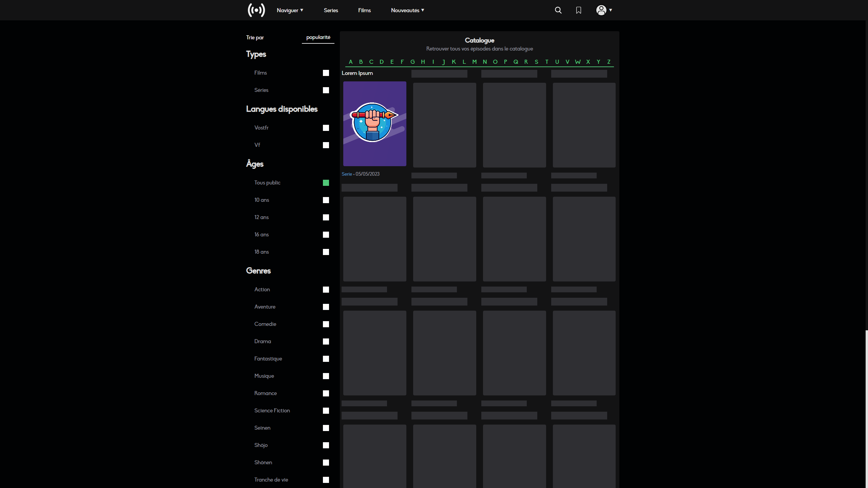This screenshot has height=488, width=868.
Task: Jump to letter M in alphabet bar
Action: pos(474,62)
